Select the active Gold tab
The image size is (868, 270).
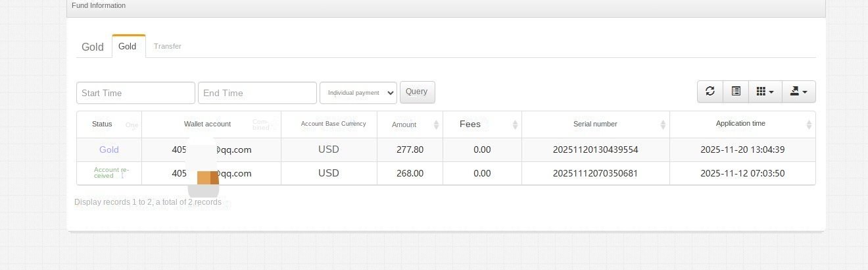pyautogui.click(x=128, y=46)
